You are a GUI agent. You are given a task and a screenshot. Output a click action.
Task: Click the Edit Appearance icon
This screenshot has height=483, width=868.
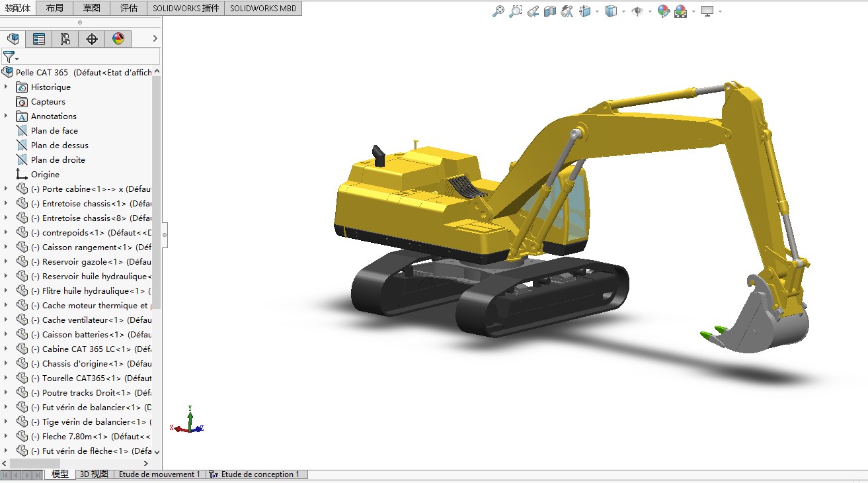point(664,11)
